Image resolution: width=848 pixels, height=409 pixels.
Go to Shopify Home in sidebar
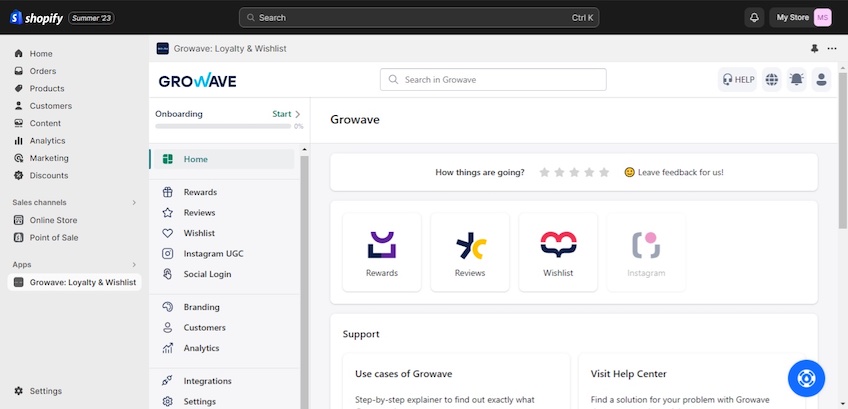(x=41, y=54)
